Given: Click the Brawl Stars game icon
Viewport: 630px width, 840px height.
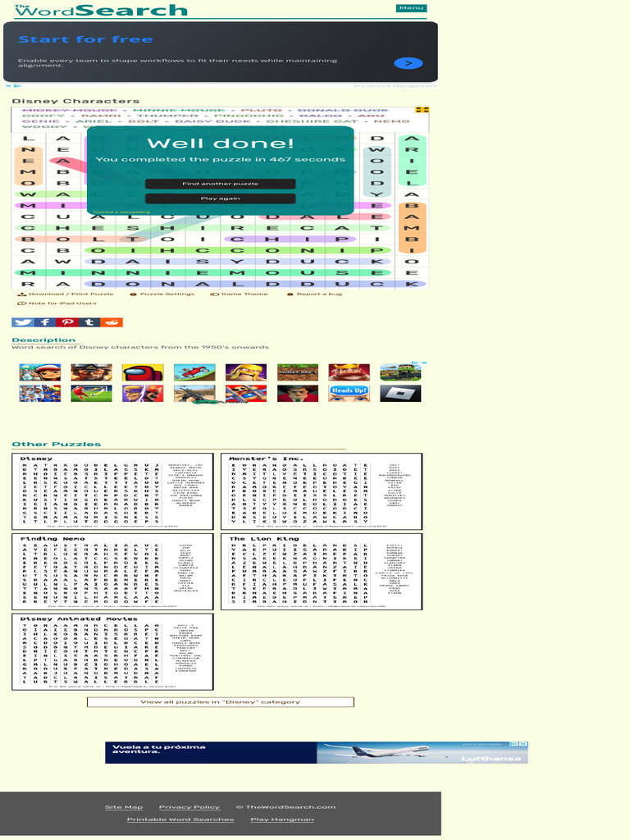Looking at the screenshot, I should tap(143, 393).
